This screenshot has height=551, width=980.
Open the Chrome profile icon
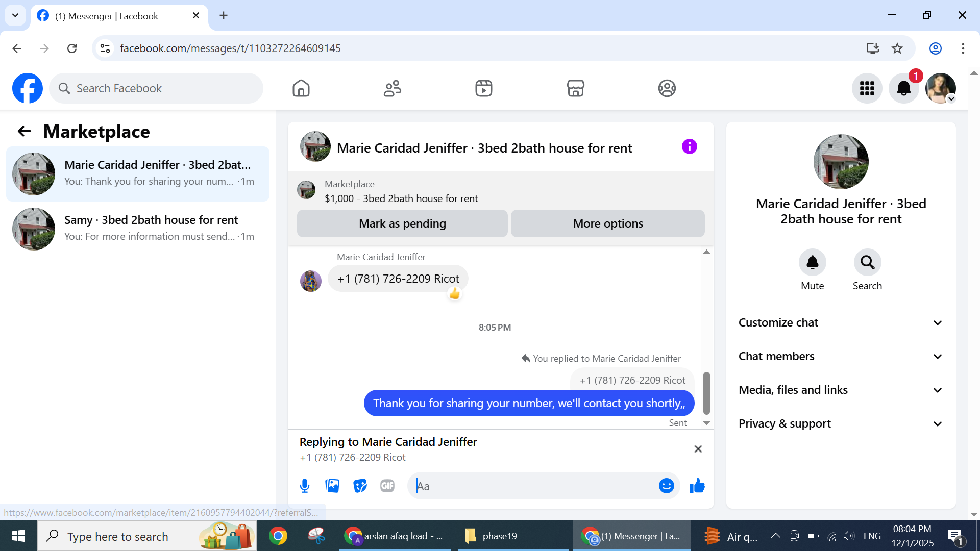(935, 48)
